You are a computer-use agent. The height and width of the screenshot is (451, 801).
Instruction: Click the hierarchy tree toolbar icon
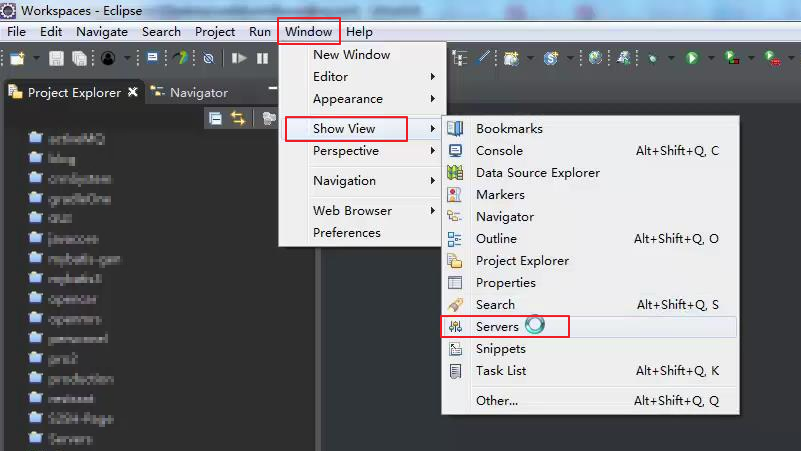pos(460,58)
